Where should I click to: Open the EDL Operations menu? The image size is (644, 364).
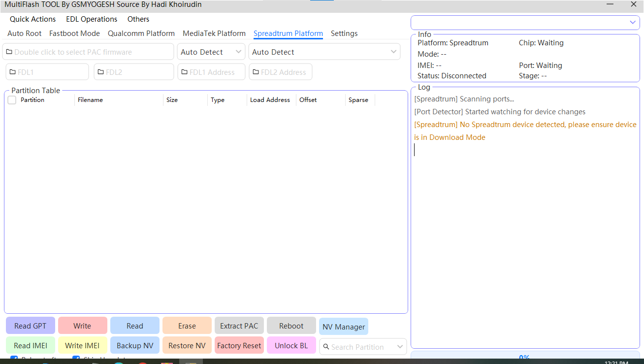[x=92, y=19]
